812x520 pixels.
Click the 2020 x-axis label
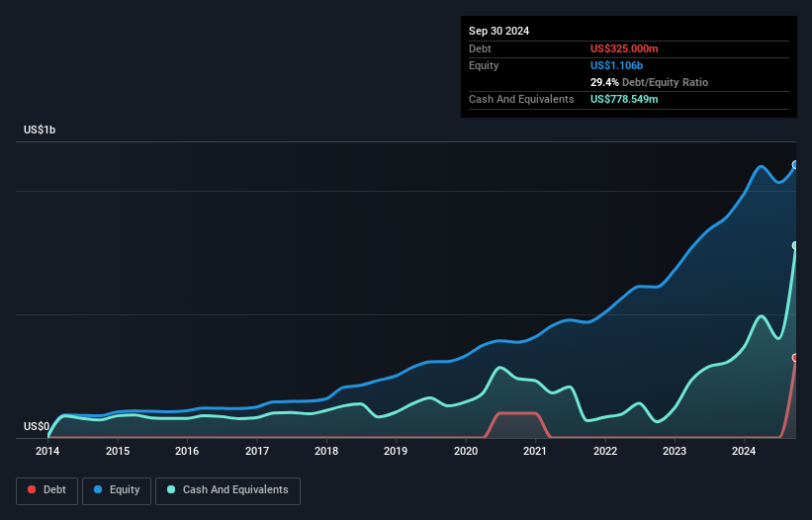click(x=466, y=451)
